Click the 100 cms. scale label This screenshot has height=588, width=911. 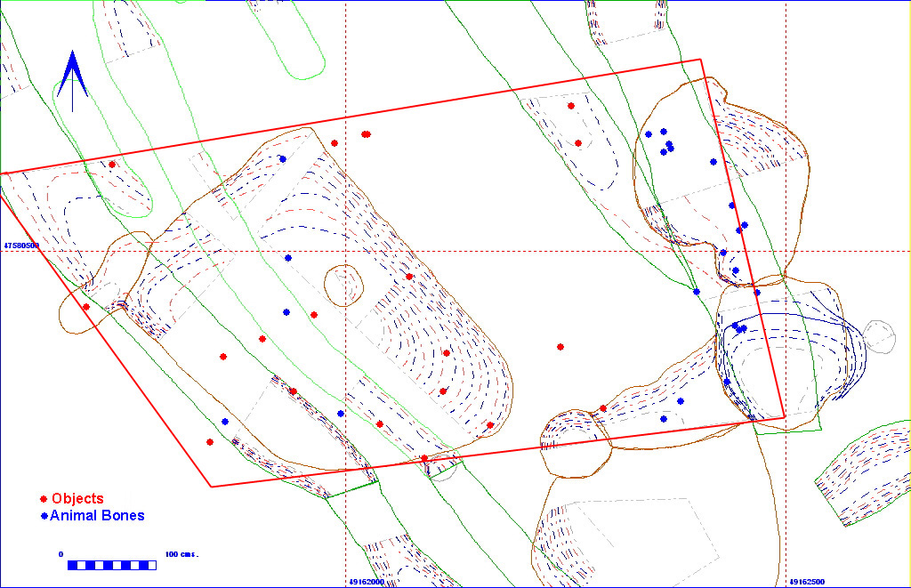coord(181,554)
